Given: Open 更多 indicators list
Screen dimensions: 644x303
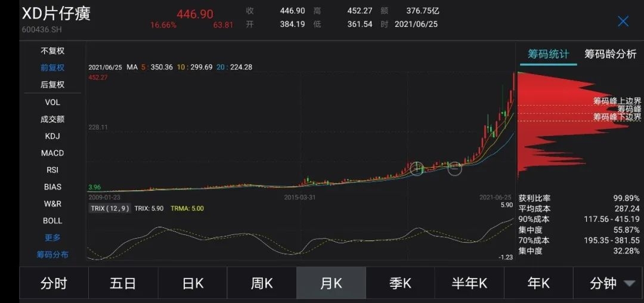Looking at the screenshot, I should click(x=52, y=238).
